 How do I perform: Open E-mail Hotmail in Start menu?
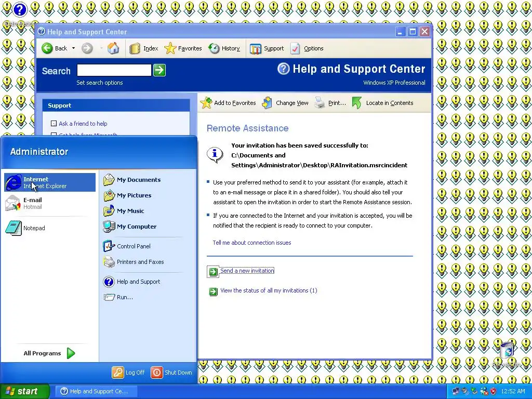[x=50, y=203]
